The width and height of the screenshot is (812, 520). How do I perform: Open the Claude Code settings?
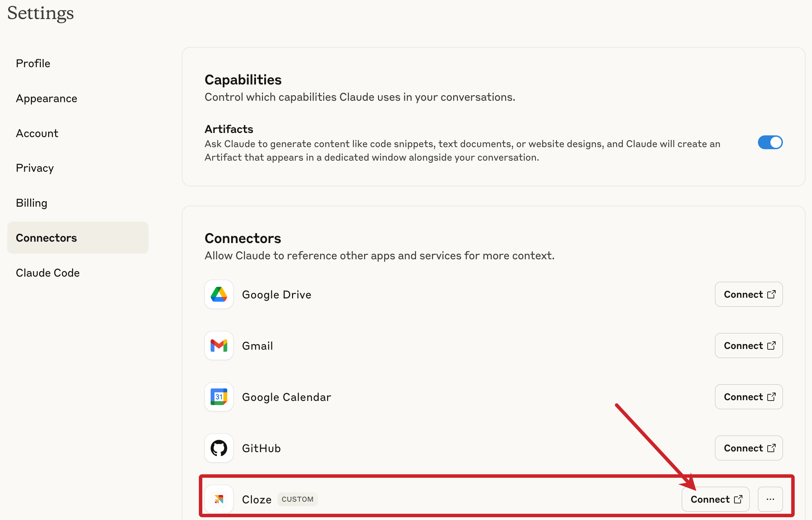point(78,273)
